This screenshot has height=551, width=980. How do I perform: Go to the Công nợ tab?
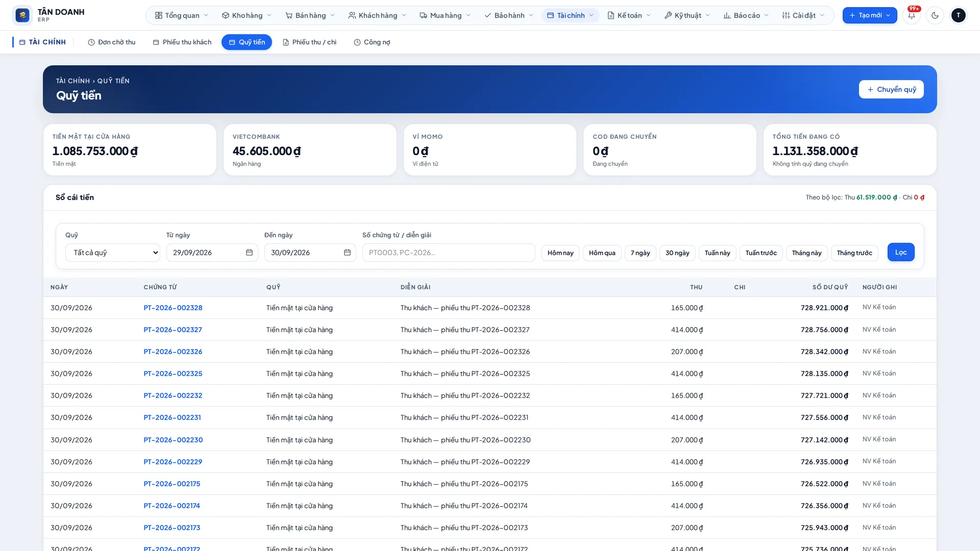[x=372, y=42]
